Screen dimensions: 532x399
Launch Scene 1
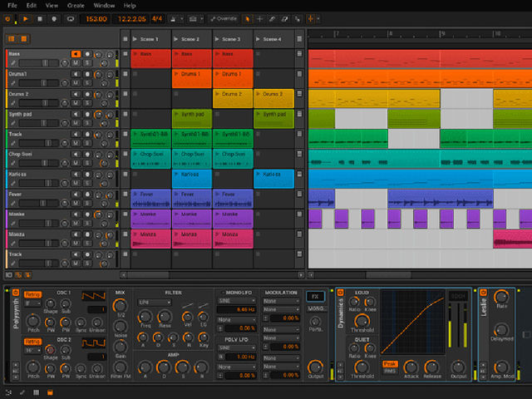click(135, 39)
